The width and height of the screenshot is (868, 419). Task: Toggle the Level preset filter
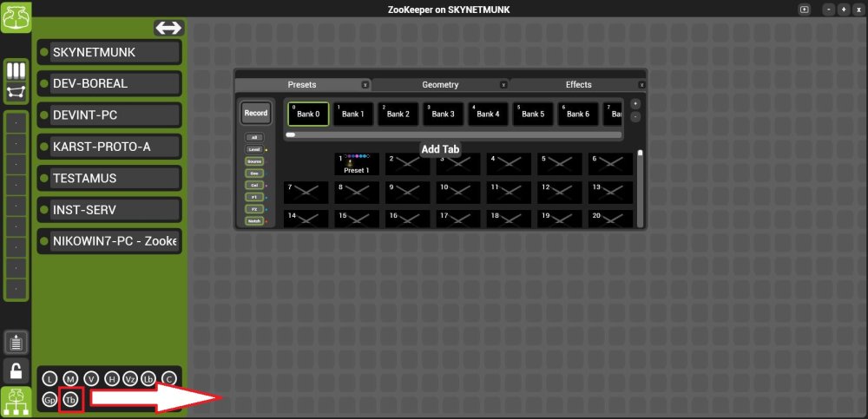[x=254, y=149]
